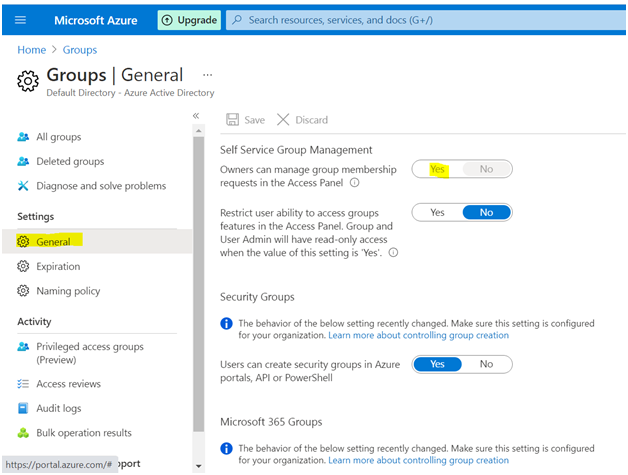Click the Microsoft 365 Groups heading
This screenshot has height=475, width=628.
[271, 422]
